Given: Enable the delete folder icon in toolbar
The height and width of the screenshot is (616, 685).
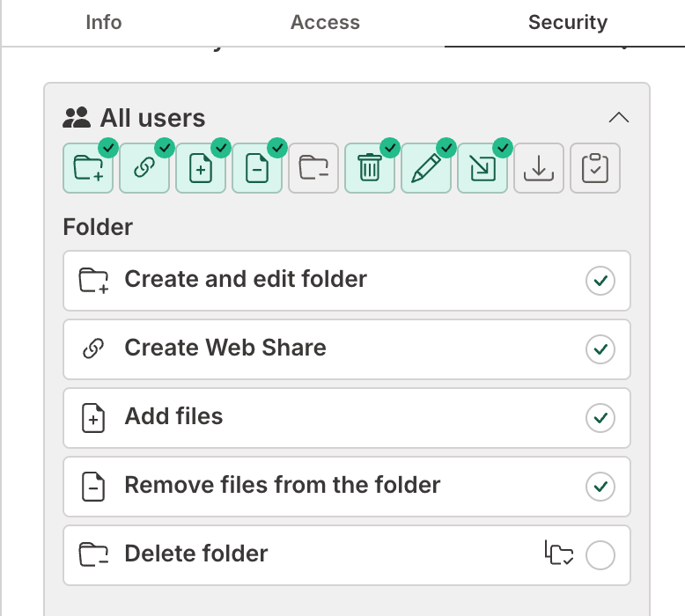Looking at the screenshot, I should point(313,168).
